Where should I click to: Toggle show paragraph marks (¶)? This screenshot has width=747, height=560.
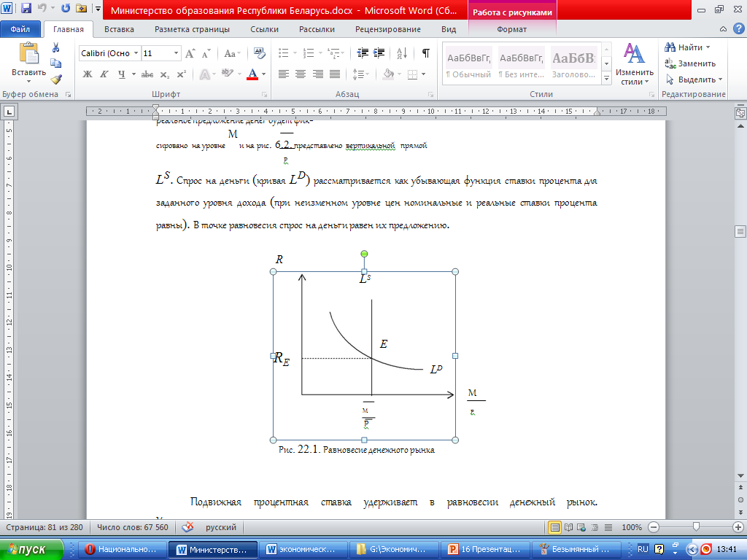[426, 53]
